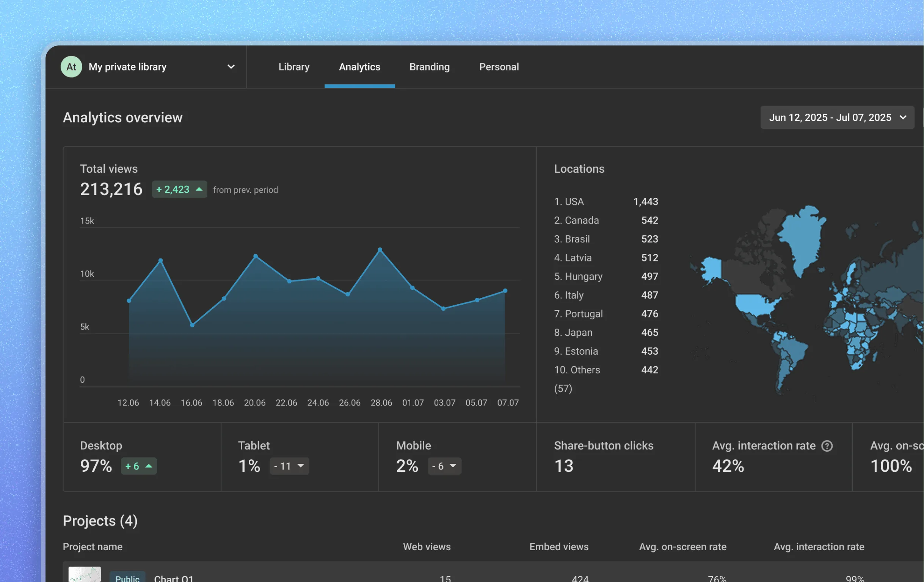
Task: Click the Total views value 213,216
Action: pos(111,189)
